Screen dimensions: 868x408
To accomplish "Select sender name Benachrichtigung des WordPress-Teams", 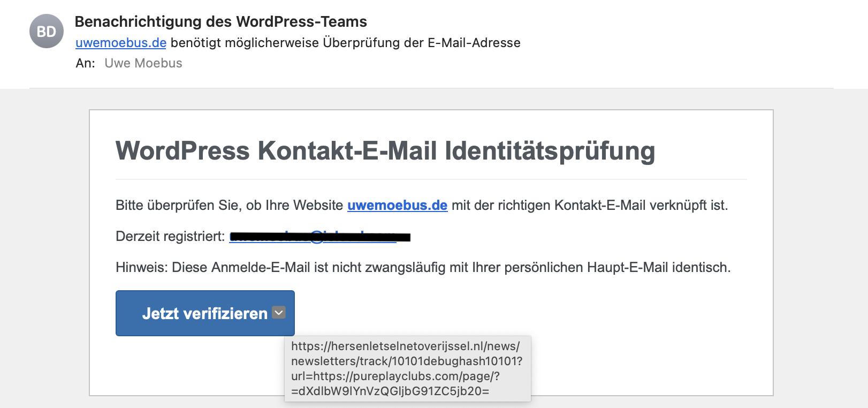I will click(x=220, y=22).
